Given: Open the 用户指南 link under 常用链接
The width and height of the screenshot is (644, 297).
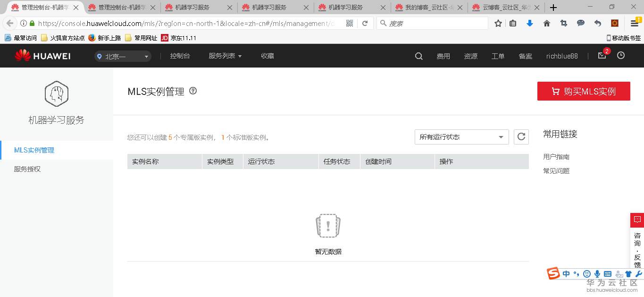Looking at the screenshot, I should pos(556,156).
